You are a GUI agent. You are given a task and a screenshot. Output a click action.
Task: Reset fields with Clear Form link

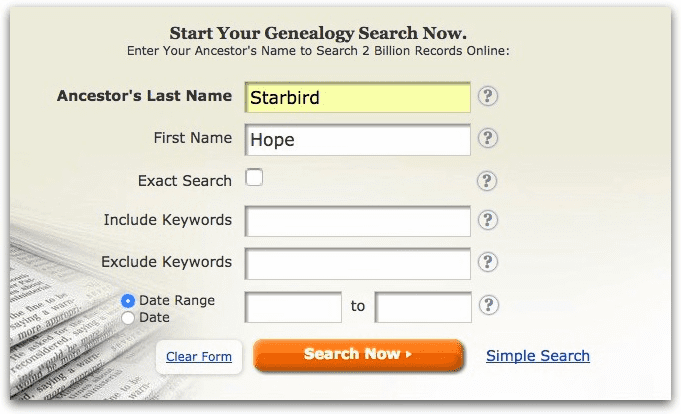(x=199, y=357)
